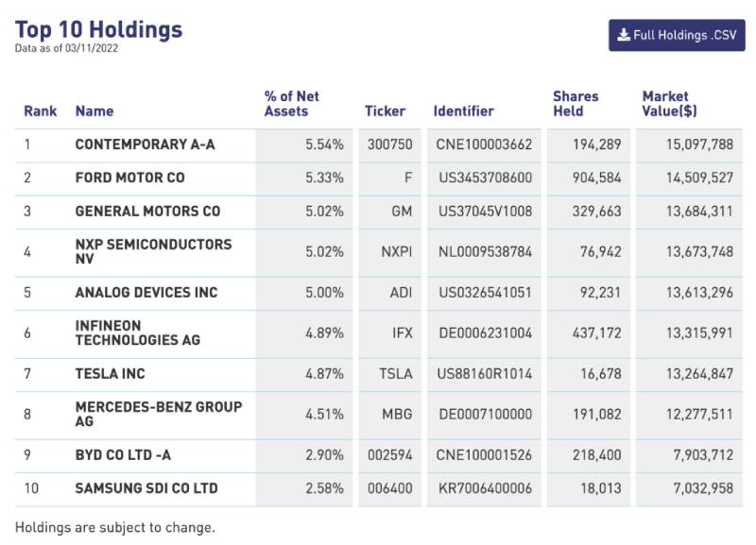This screenshot has height=545, width=756.
Task: Select MERCEDES-BENZ GROUP AG holding name
Action: coord(158,414)
